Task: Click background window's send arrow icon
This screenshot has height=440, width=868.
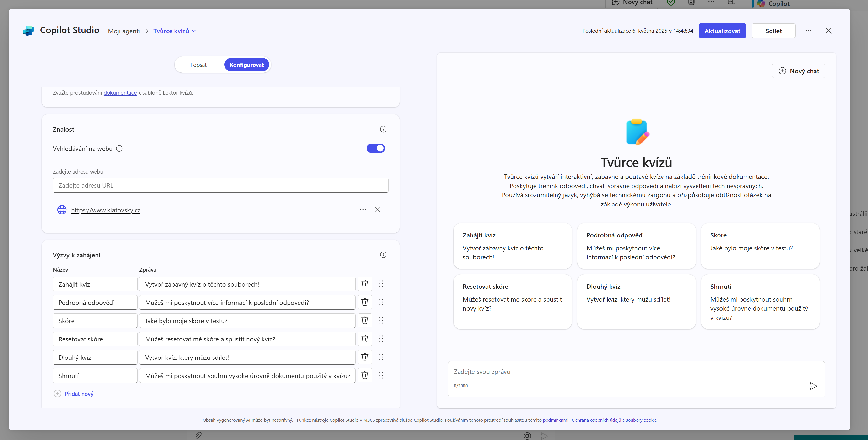Action: (544, 436)
